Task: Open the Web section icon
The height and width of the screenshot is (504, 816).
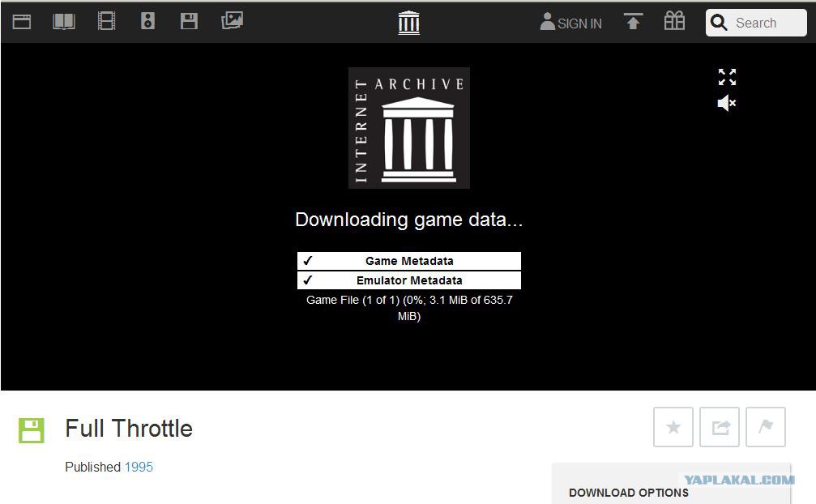Action: click(21, 21)
